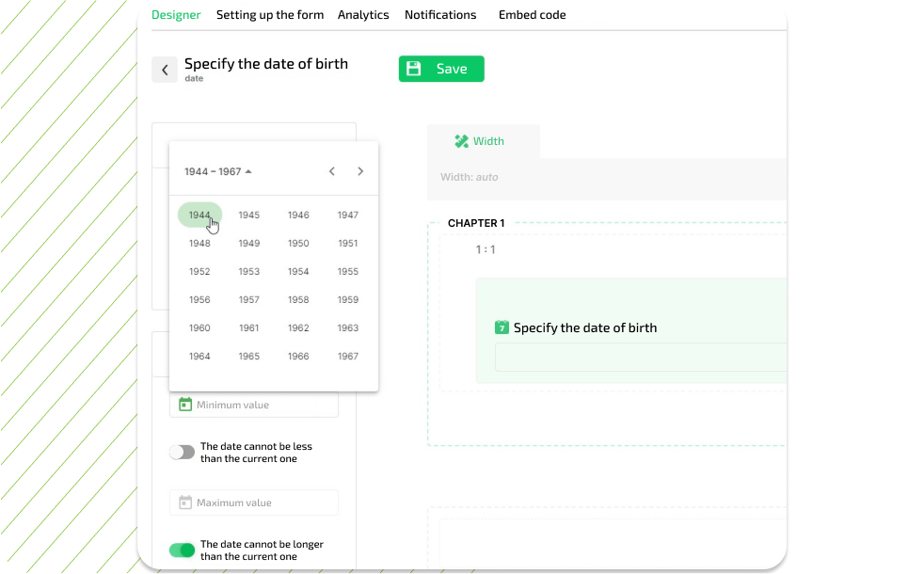The width and height of the screenshot is (924, 574).
Task: Expand the 1944 – 1967 year range dropdown
Action: (x=218, y=171)
